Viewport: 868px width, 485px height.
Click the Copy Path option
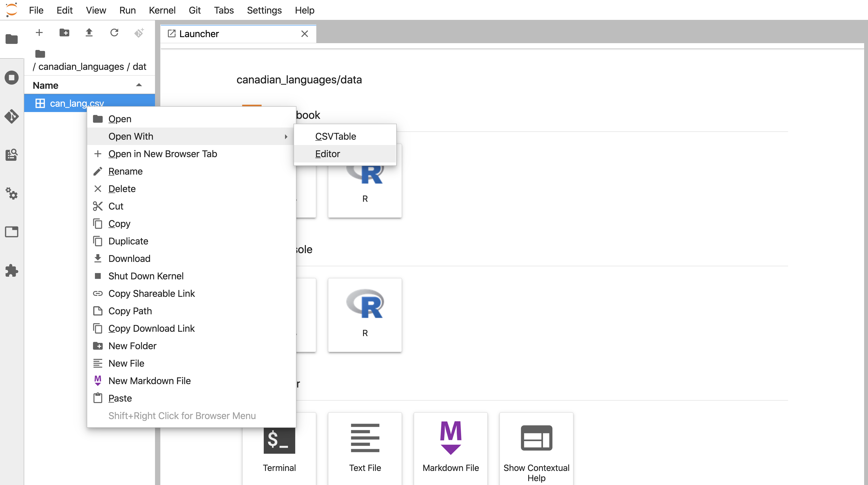point(130,311)
